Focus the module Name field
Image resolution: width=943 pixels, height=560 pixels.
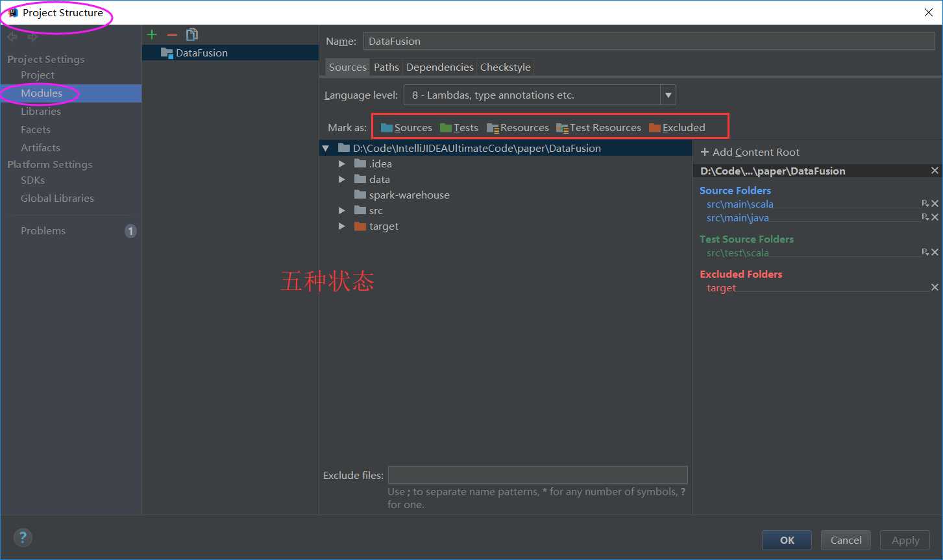(x=649, y=41)
